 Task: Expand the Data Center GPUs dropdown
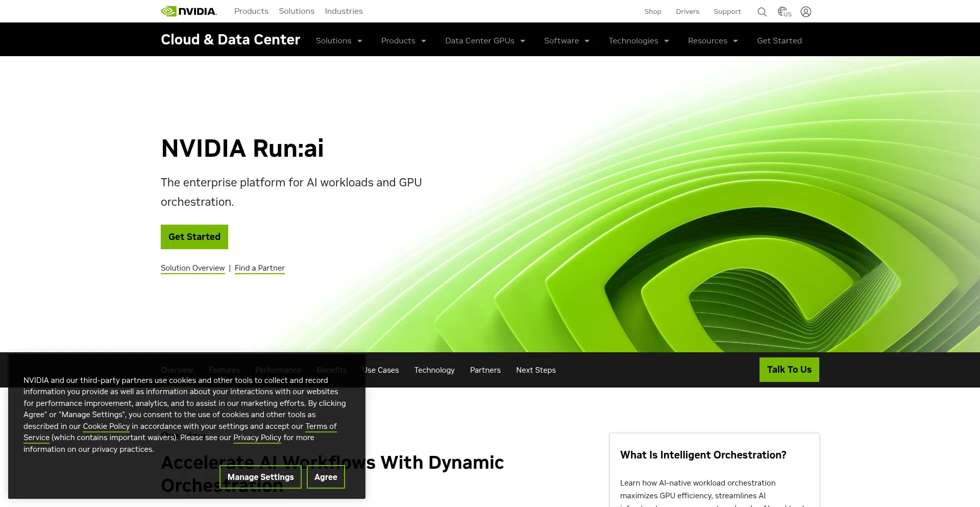pos(485,41)
